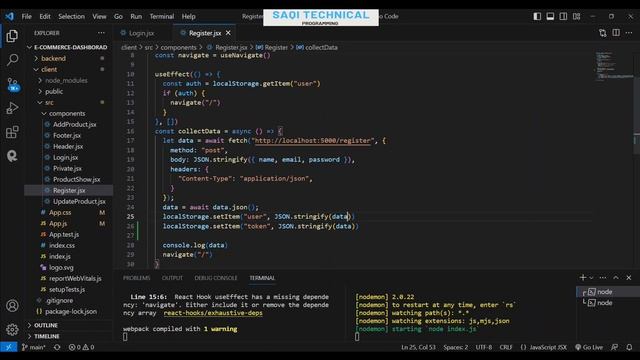Open the Manage gear icon

tap(12, 329)
